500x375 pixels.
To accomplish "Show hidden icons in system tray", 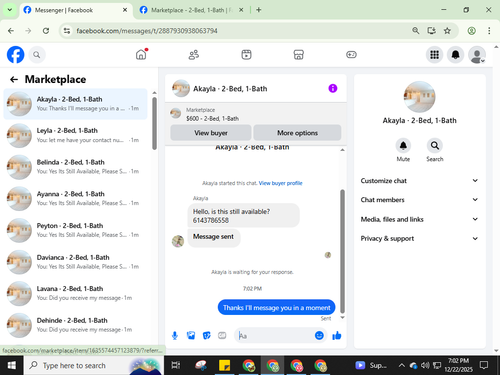I will (402, 366).
